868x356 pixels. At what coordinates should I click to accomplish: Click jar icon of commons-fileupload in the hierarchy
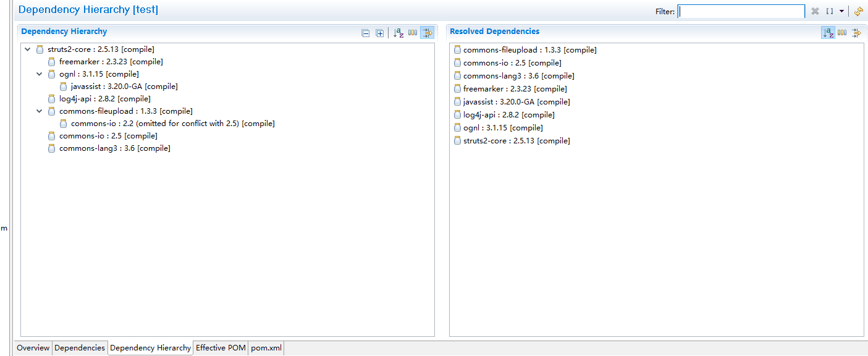point(52,111)
